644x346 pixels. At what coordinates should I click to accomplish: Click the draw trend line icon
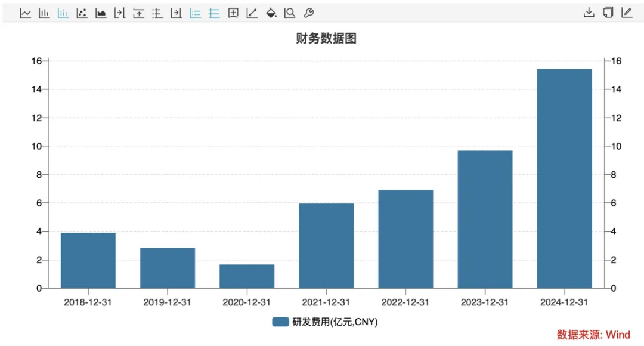252,13
